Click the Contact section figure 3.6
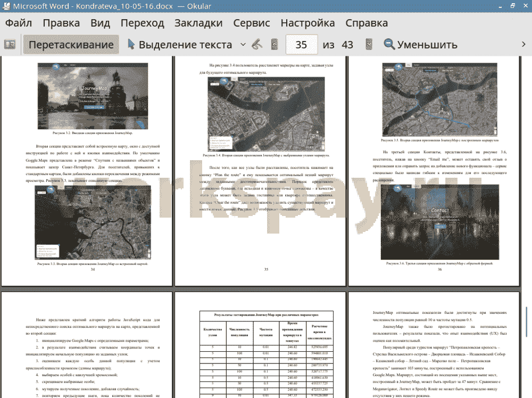The width and height of the screenshot is (532, 398). [x=440, y=222]
